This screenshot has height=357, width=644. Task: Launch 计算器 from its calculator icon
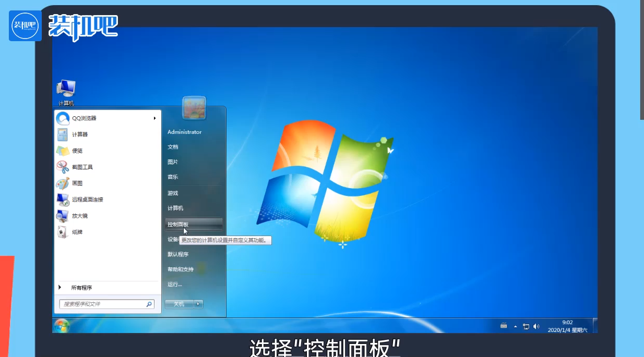(x=63, y=134)
